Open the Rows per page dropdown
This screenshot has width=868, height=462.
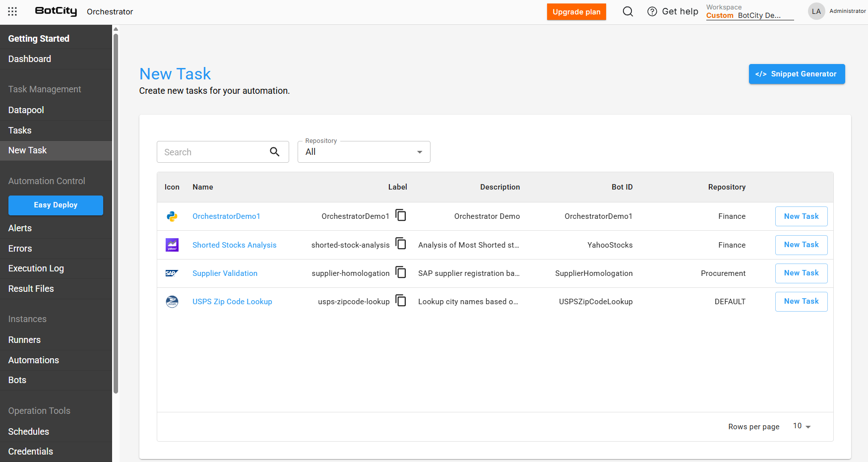[802, 426]
